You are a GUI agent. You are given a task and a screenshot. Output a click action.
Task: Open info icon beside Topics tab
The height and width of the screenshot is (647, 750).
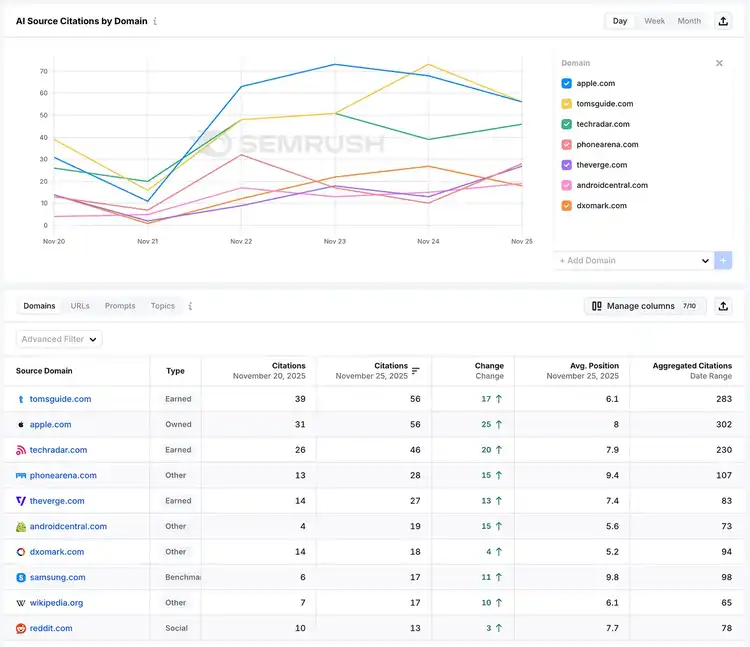pos(190,306)
